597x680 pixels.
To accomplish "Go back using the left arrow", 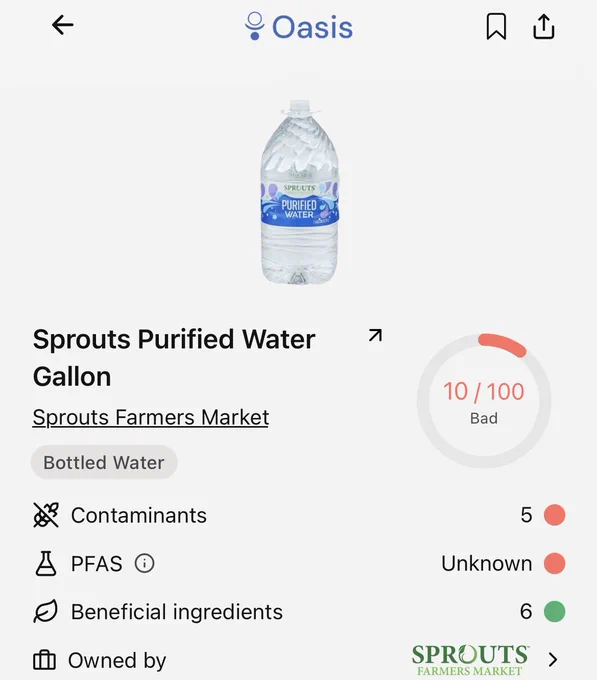I will click(x=62, y=25).
